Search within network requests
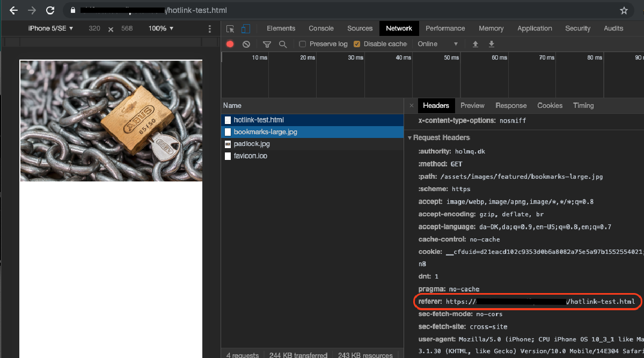 pyautogui.click(x=283, y=44)
